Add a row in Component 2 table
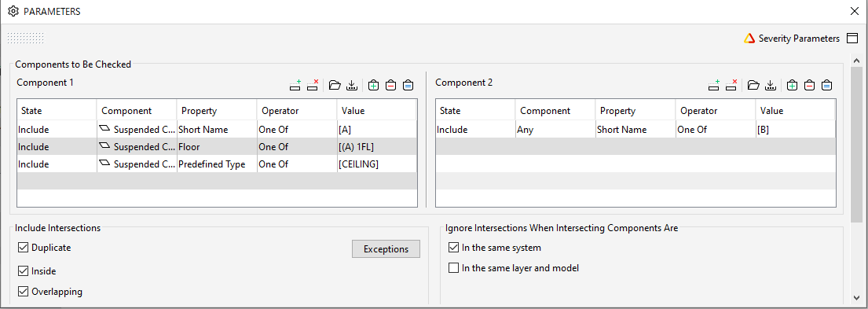The width and height of the screenshot is (868, 309). (714, 85)
